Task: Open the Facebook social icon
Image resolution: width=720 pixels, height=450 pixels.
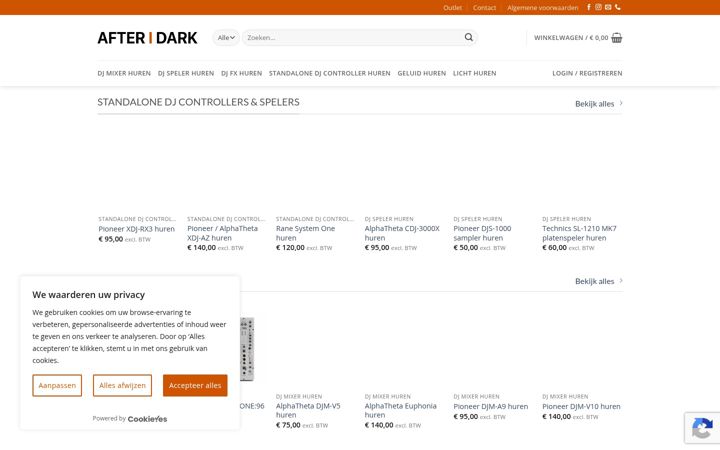Action: pyautogui.click(x=589, y=7)
